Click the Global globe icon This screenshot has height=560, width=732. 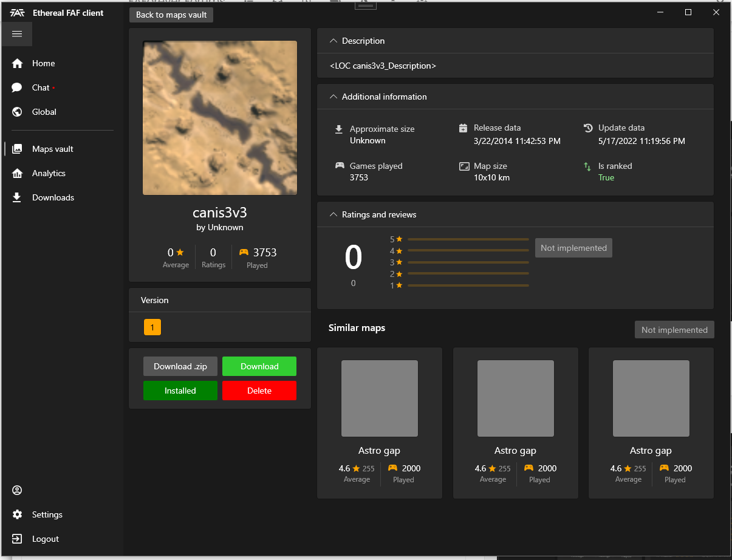coord(17,112)
